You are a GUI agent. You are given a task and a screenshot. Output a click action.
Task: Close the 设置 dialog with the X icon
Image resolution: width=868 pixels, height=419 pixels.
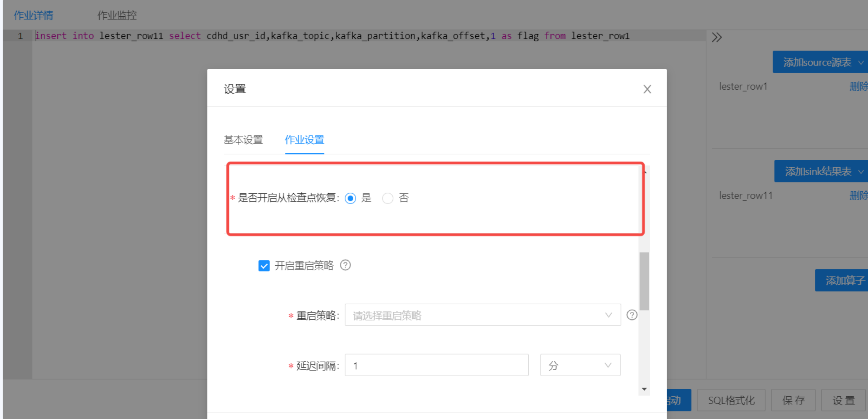(647, 89)
